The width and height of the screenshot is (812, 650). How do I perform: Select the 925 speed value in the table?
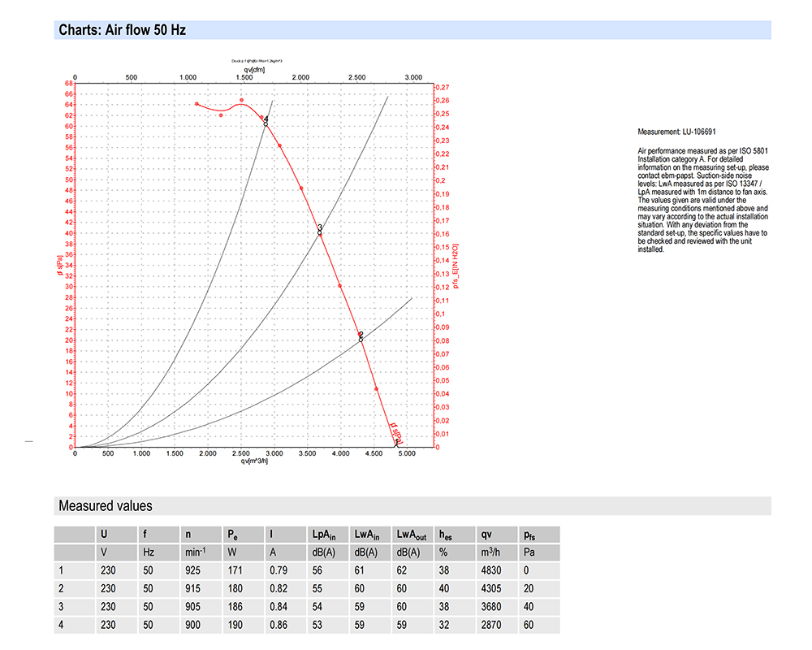click(x=195, y=570)
